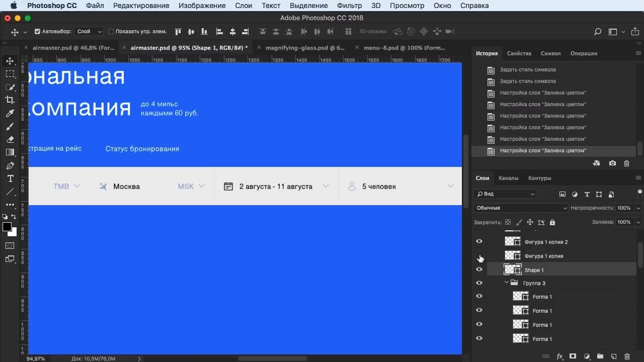Select the Brush tool

(10, 126)
